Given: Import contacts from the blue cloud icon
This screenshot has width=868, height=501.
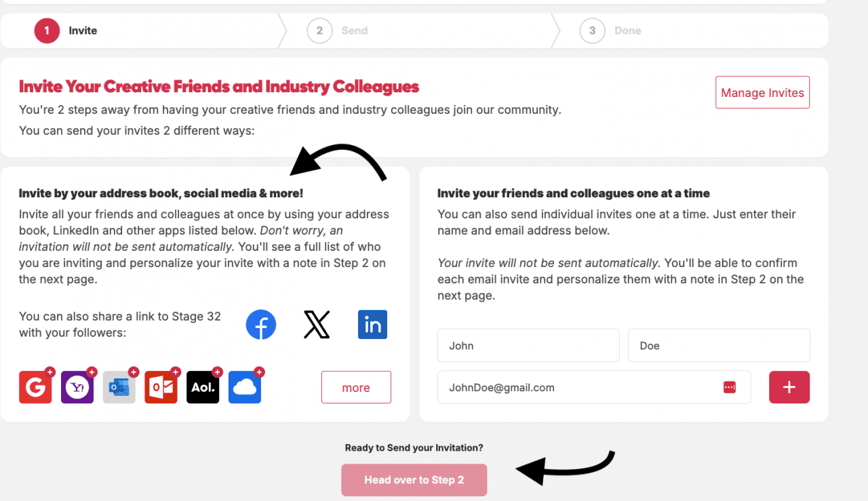Looking at the screenshot, I should (245, 387).
